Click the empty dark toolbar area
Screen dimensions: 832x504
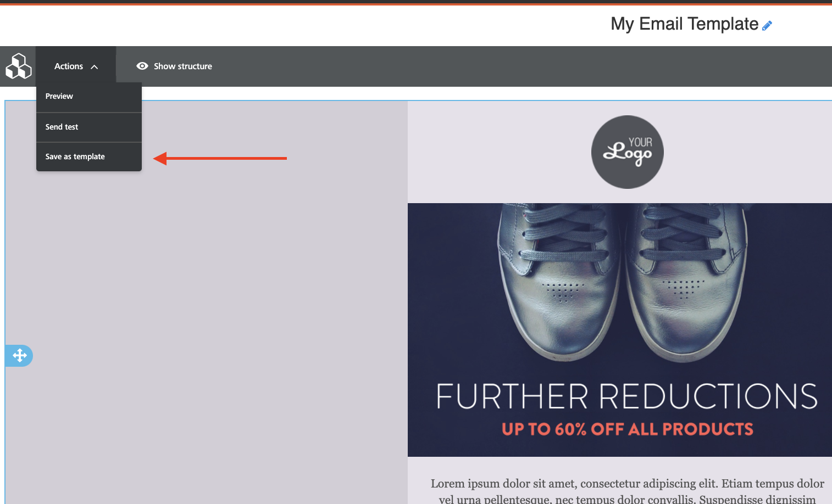click(495, 66)
